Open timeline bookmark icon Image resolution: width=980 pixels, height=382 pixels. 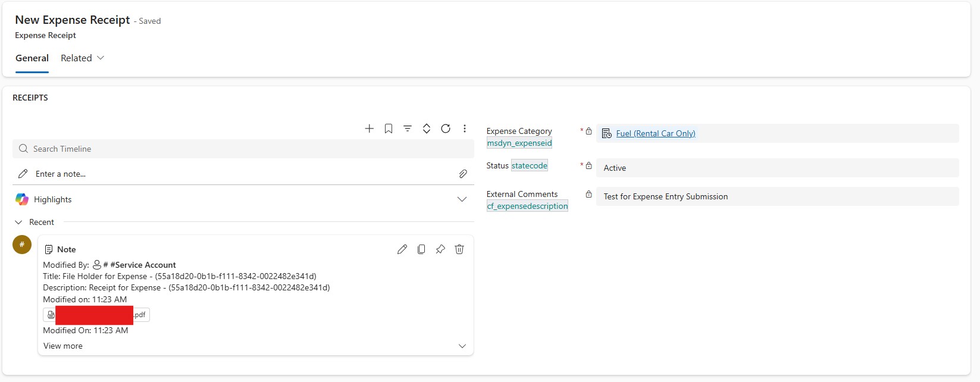tap(389, 129)
